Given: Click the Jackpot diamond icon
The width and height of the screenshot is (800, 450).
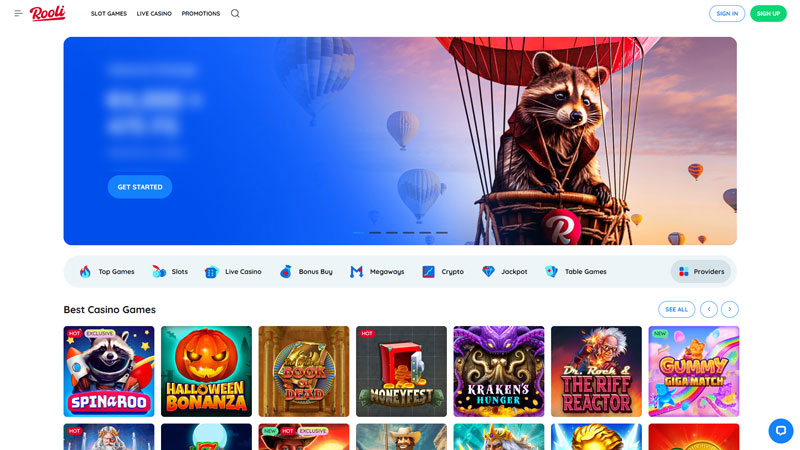Looking at the screenshot, I should [488, 271].
